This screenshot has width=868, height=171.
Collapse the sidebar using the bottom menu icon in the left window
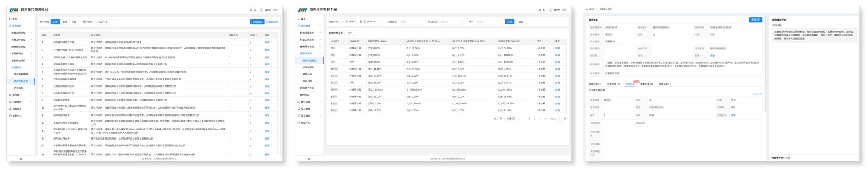tap(21, 159)
